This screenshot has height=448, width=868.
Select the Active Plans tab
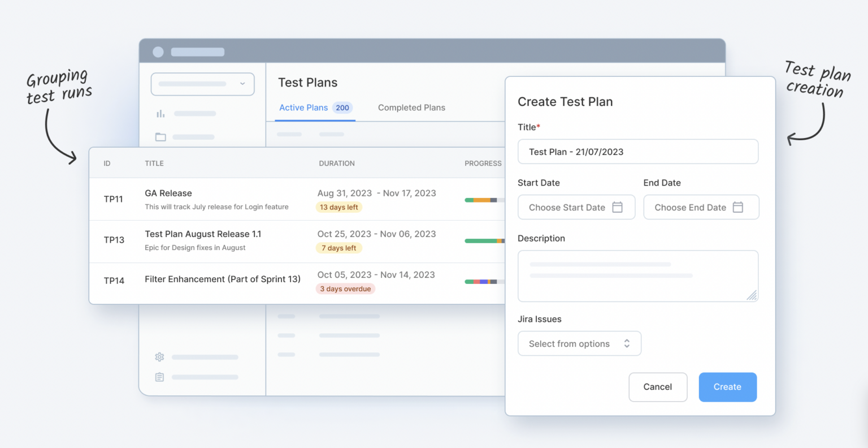(303, 107)
